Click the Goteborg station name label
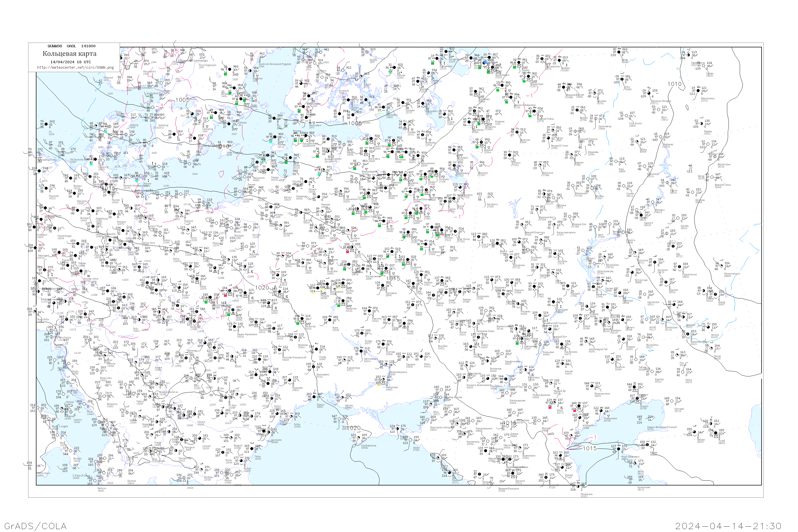 [x=163, y=125]
